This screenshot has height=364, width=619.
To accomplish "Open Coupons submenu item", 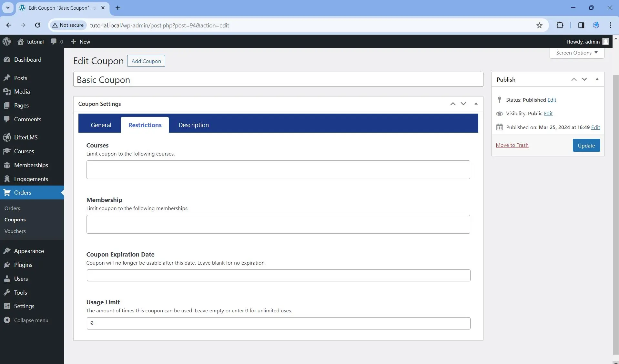I will (x=15, y=220).
